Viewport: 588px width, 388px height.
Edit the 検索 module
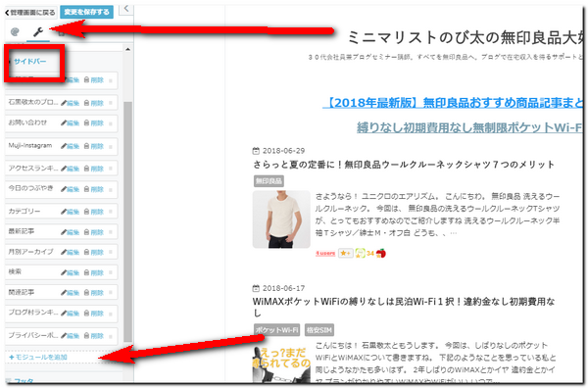point(71,273)
